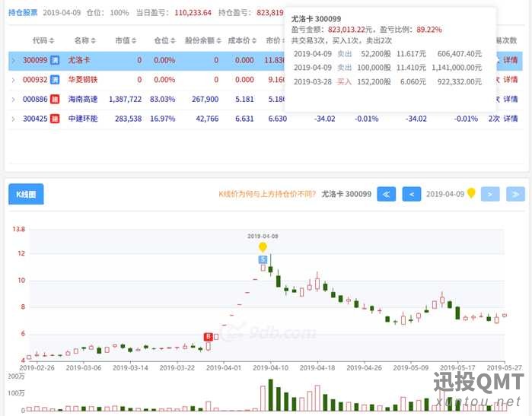532x416 pixels.
Task: Select stock code 300425
Action: [35, 119]
